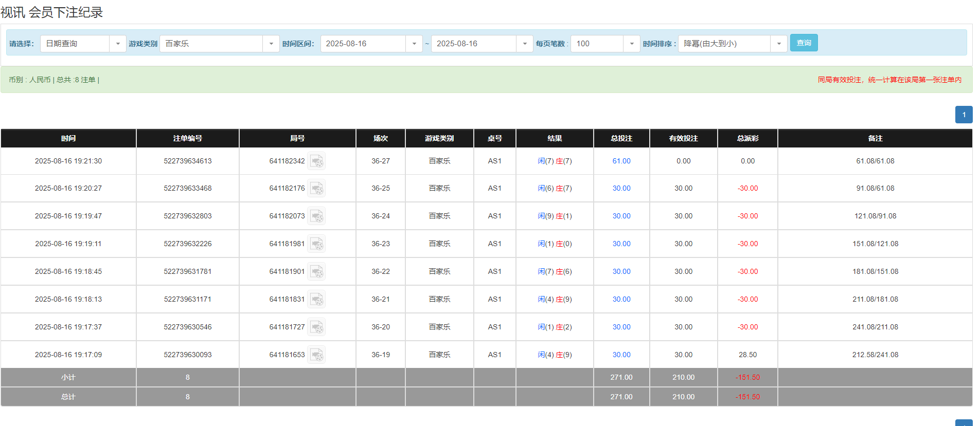Open the 降幂 time sort order dropdown

(732, 44)
